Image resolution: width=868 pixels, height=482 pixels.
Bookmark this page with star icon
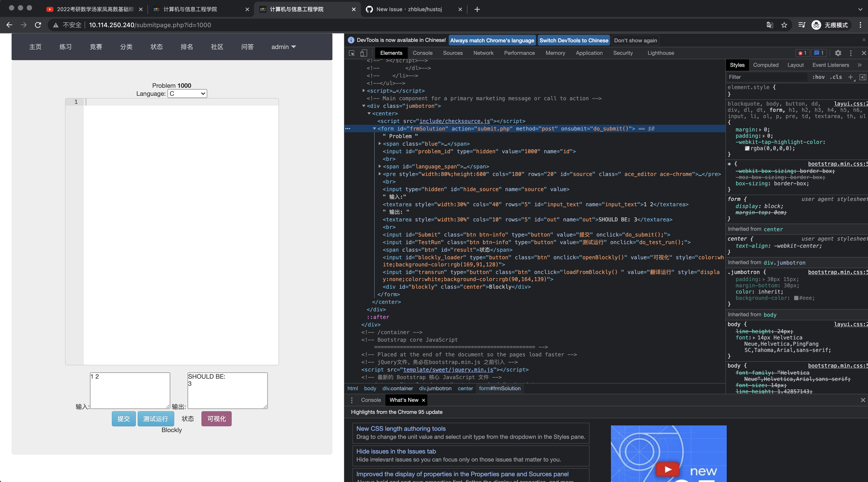point(784,25)
